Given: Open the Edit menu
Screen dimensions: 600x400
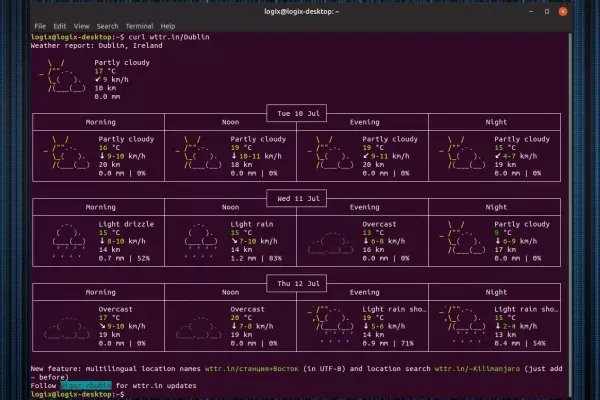Looking at the screenshot, I should [59, 26].
